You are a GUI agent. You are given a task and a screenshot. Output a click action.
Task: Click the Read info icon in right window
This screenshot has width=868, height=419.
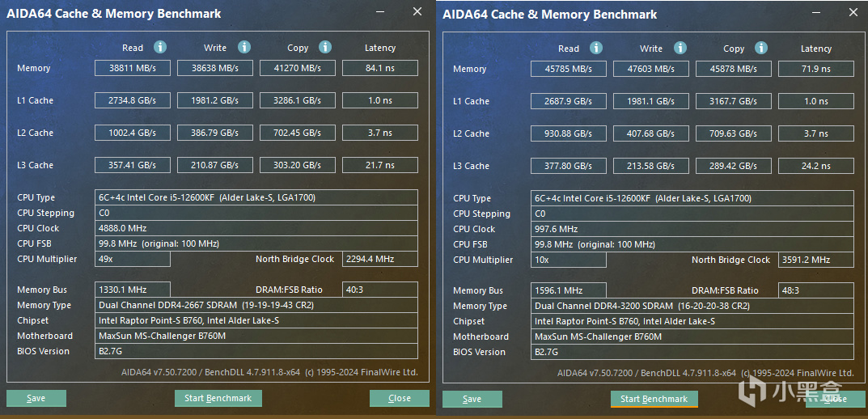(596, 48)
